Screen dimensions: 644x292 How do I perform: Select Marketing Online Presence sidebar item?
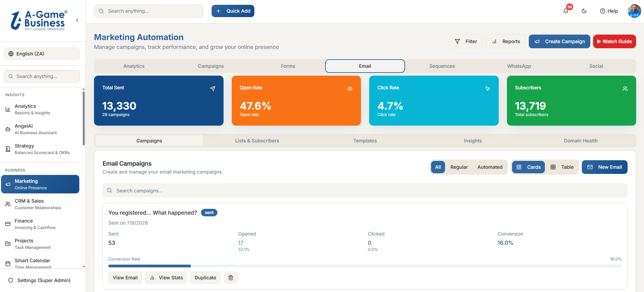point(40,184)
